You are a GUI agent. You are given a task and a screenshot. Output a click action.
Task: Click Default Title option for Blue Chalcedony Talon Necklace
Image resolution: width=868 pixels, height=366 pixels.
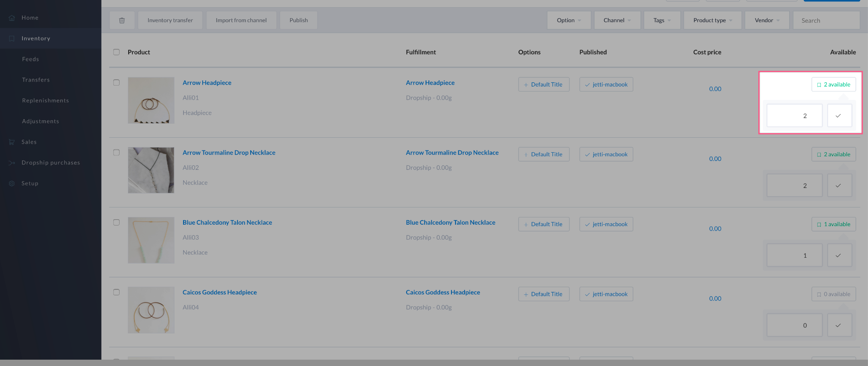544,224
